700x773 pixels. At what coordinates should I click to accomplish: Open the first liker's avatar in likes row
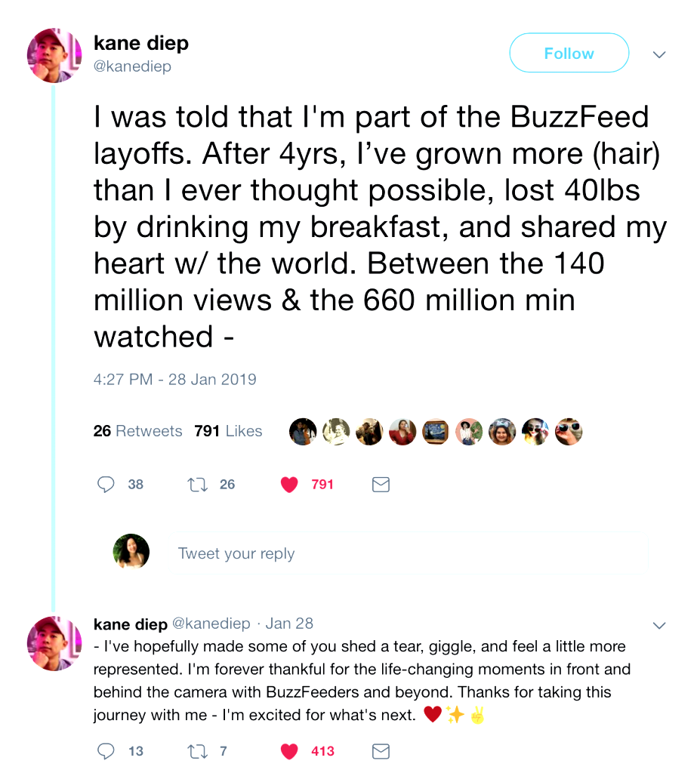[303, 432]
